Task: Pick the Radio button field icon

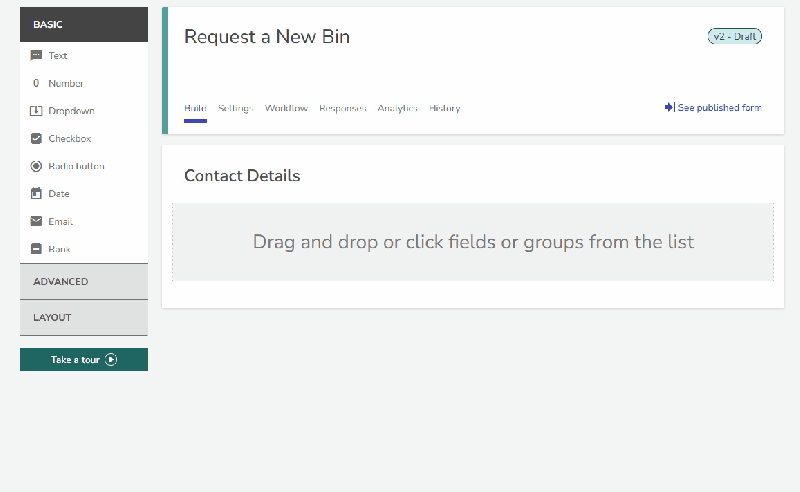Action: click(36, 166)
